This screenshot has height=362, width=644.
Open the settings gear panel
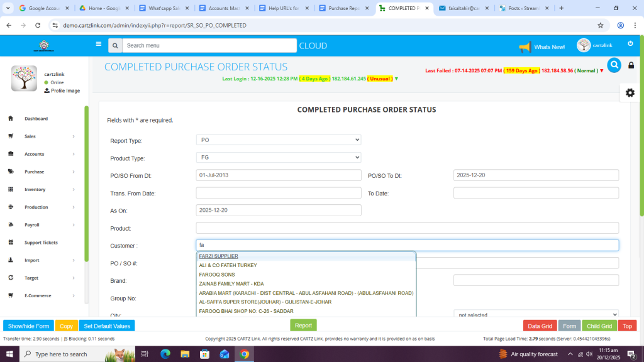pos(630,92)
